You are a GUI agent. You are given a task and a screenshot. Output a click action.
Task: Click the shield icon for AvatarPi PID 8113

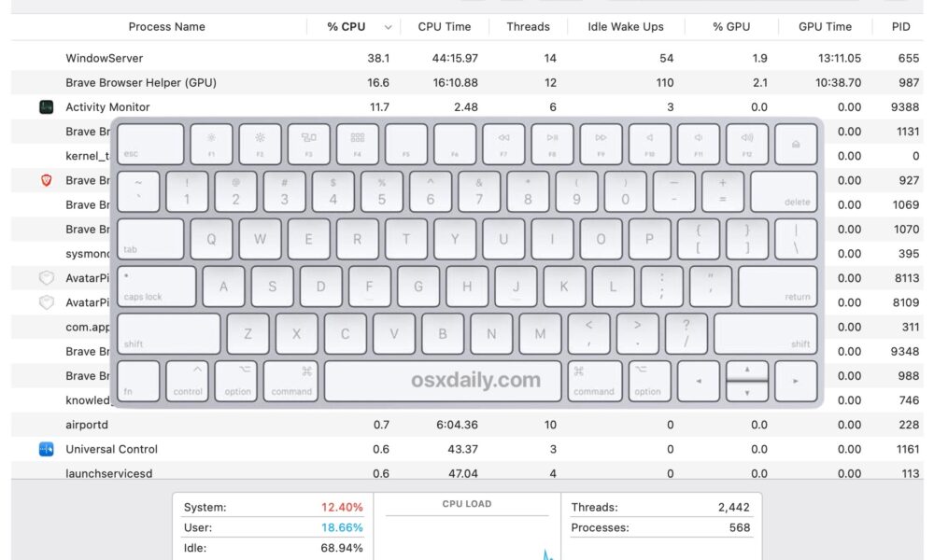tap(47, 278)
